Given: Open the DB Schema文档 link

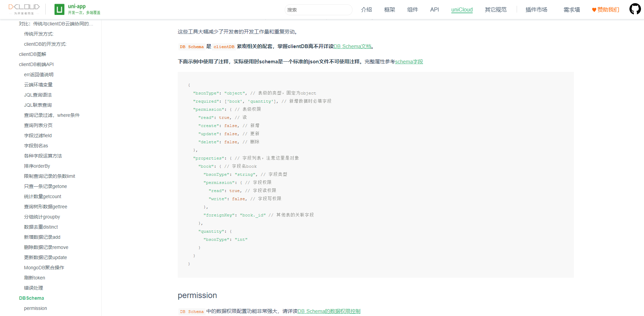Looking at the screenshot, I should click(x=352, y=46).
